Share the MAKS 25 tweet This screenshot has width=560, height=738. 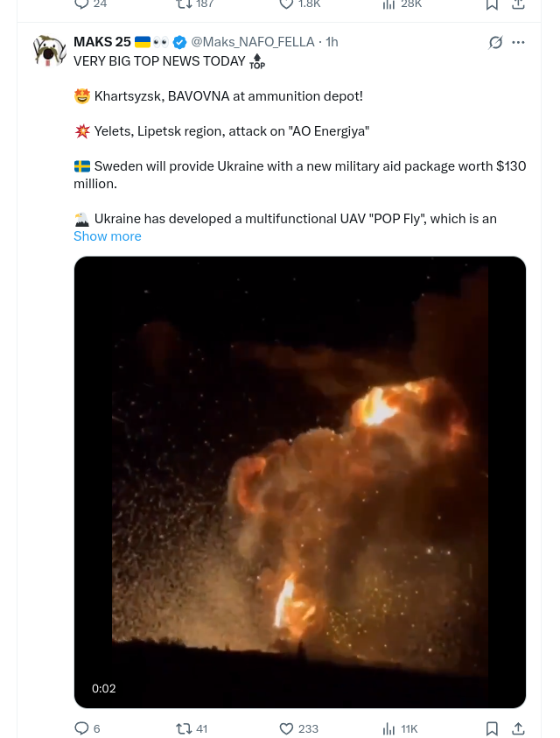click(x=518, y=728)
